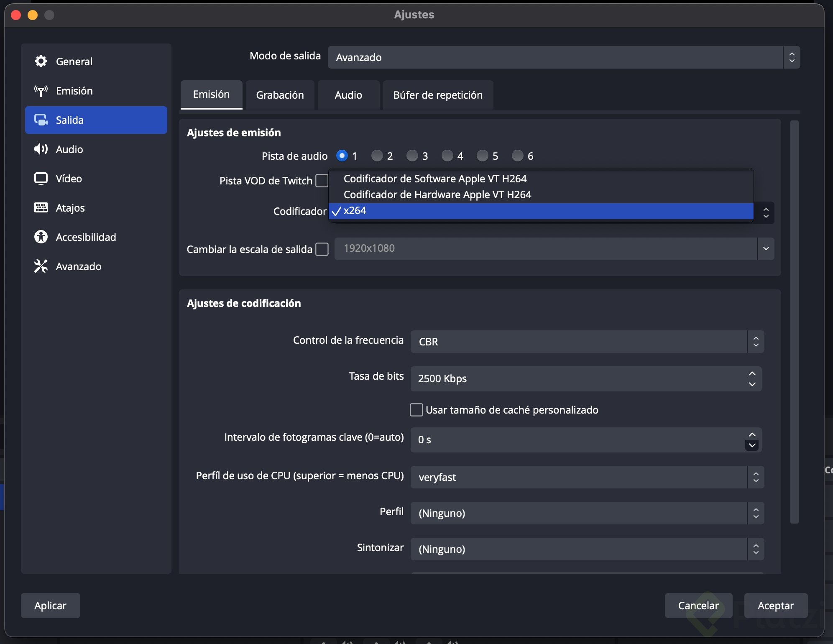Click the Accesibilidad icon in sidebar
The width and height of the screenshot is (833, 644).
click(41, 237)
